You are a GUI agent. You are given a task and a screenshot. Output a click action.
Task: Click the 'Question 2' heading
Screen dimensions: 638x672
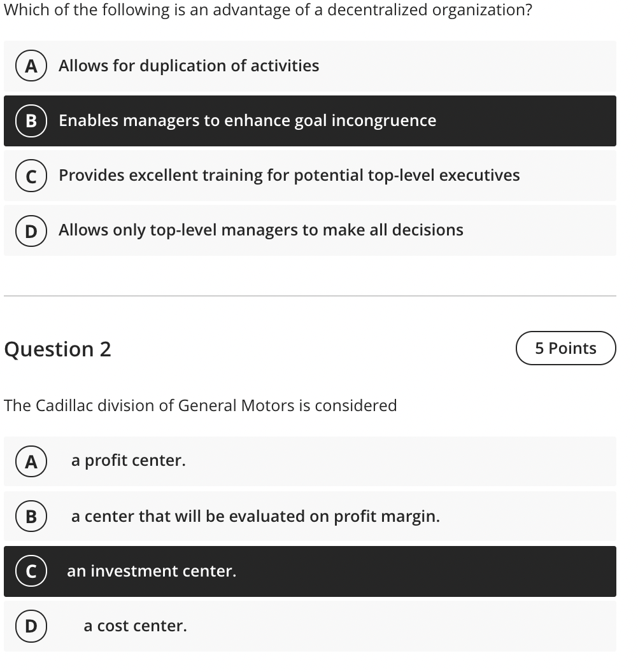tap(57, 349)
